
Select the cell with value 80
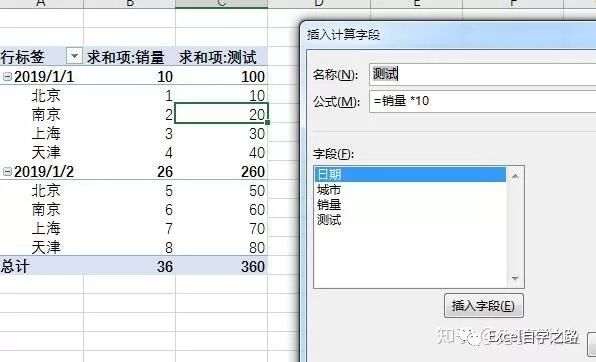(222, 248)
